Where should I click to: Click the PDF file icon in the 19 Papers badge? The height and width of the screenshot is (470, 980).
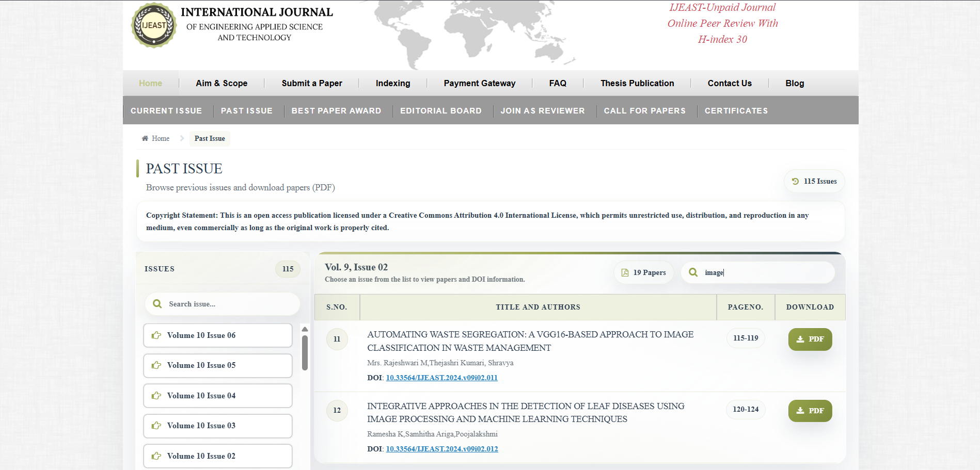(625, 272)
